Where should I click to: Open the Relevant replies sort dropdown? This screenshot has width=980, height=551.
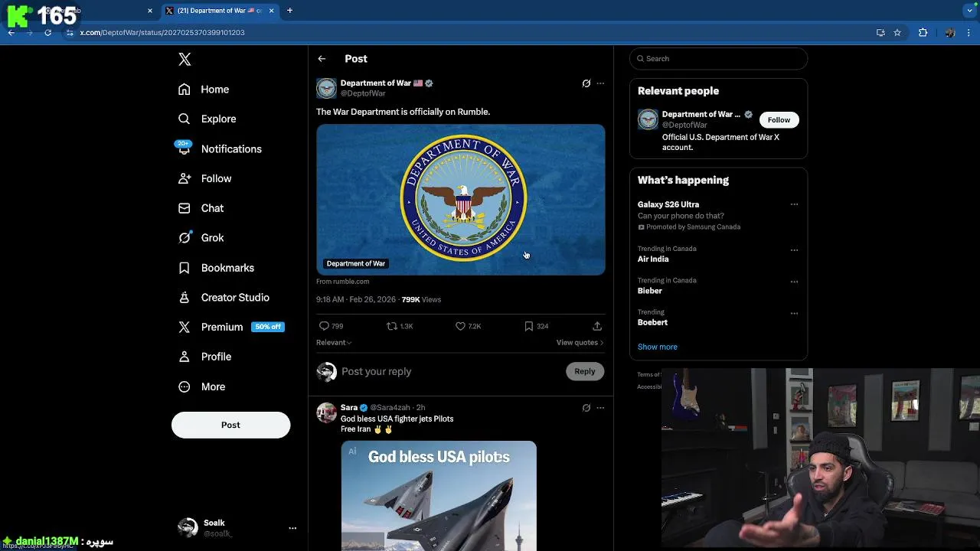[x=334, y=343]
